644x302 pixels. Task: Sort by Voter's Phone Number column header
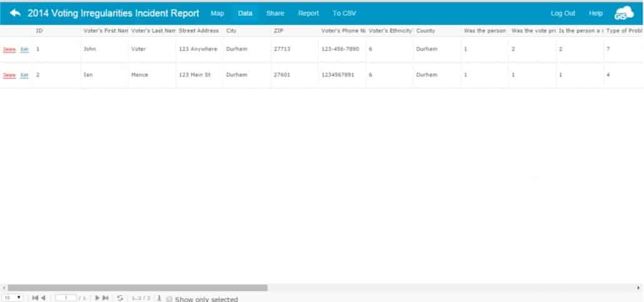click(343, 31)
